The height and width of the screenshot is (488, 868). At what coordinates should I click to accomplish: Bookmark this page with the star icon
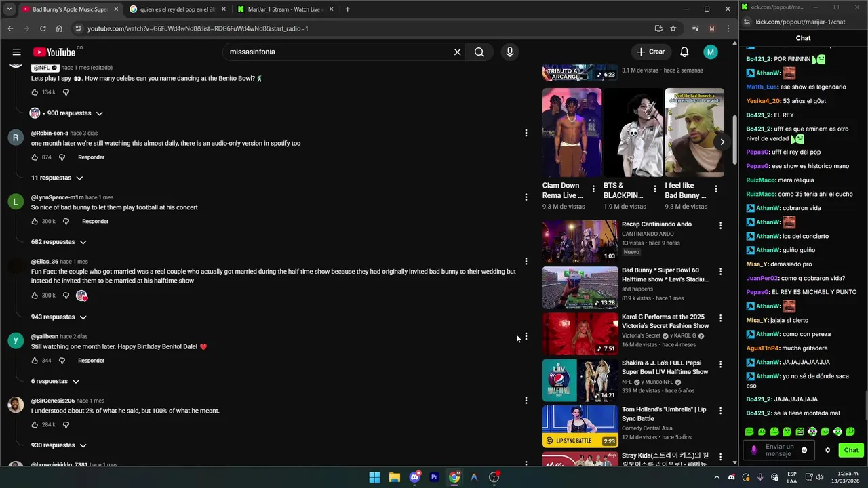click(x=673, y=28)
